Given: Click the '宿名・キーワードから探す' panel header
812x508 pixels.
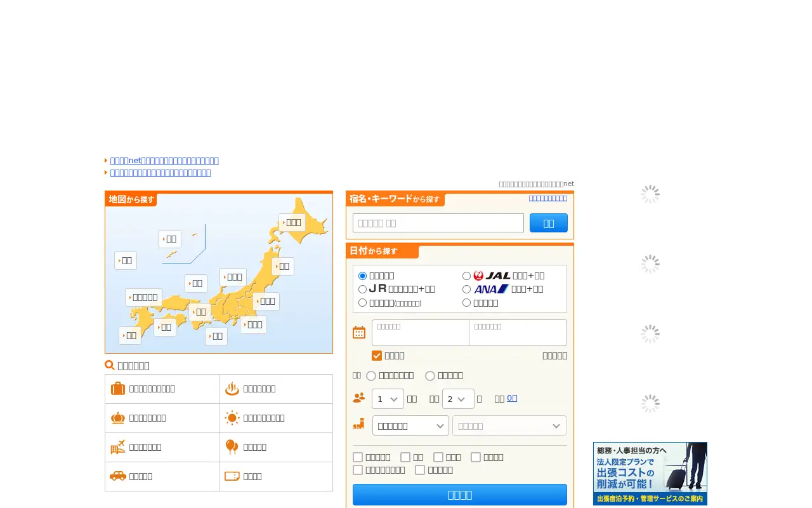Looking at the screenshot, I should click(395, 199).
